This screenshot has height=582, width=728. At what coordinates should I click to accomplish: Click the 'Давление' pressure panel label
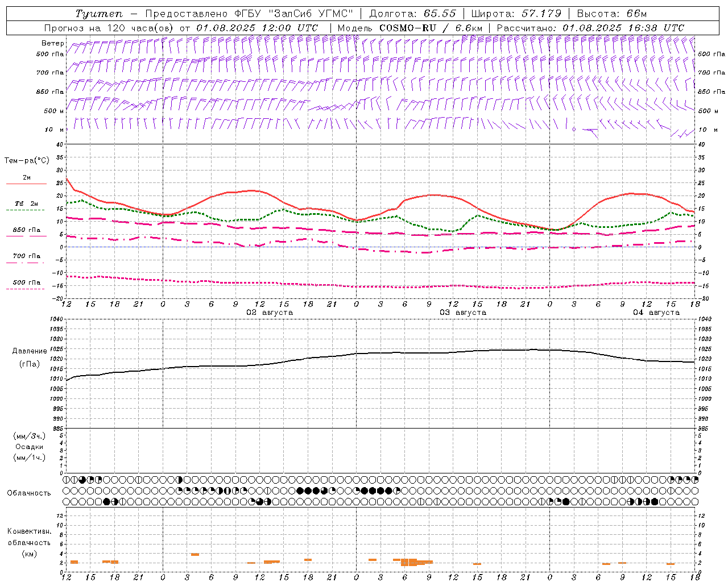(30, 351)
